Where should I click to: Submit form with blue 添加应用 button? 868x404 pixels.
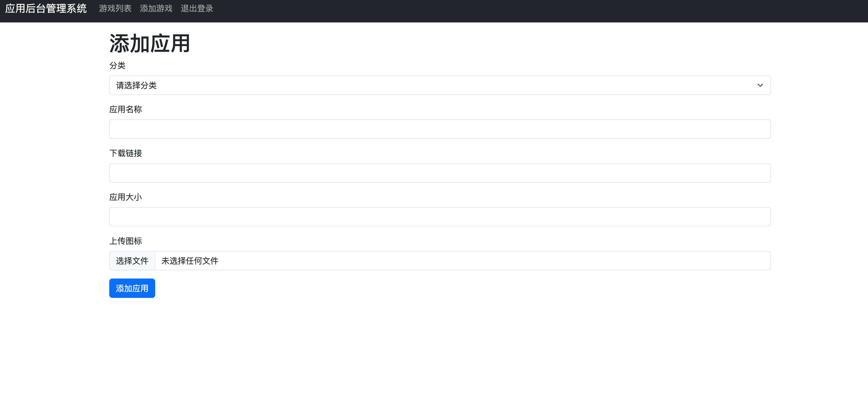pyautogui.click(x=132, y=288)
